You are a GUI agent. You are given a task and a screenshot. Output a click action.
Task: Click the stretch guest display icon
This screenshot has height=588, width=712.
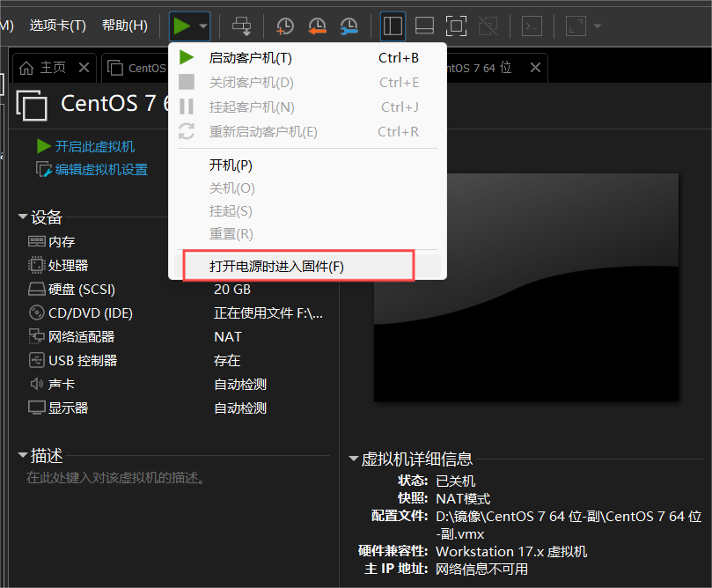[576, 26]
